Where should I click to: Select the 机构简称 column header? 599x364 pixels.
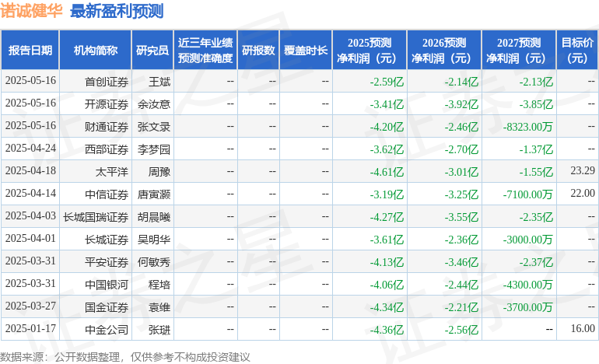[x=96, y=50]
